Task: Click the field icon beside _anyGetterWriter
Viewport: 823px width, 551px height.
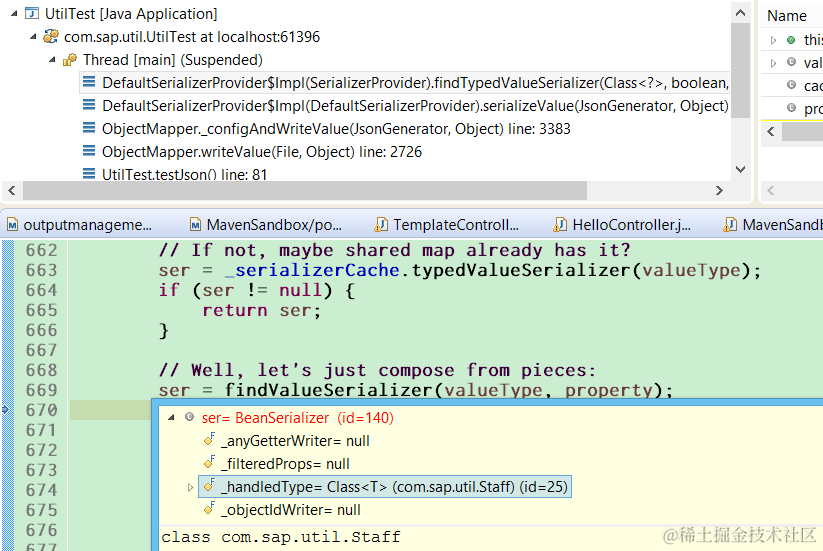Action: tap(210, 439)
